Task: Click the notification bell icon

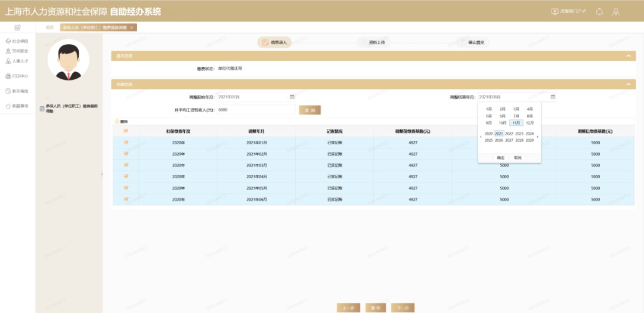Action: tap(599, 11)
